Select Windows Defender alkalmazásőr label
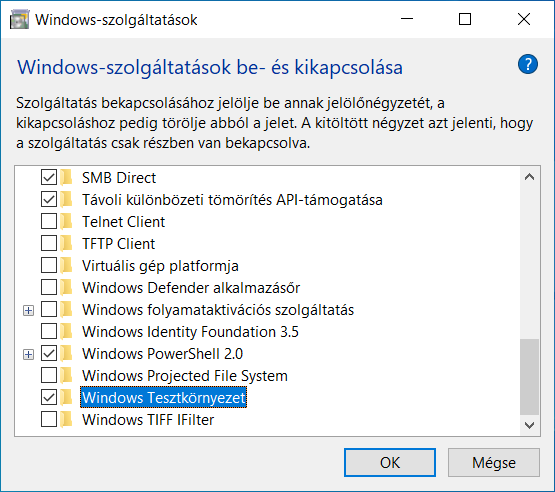Viewport: 555px width, 492px height. coord(191,288)
